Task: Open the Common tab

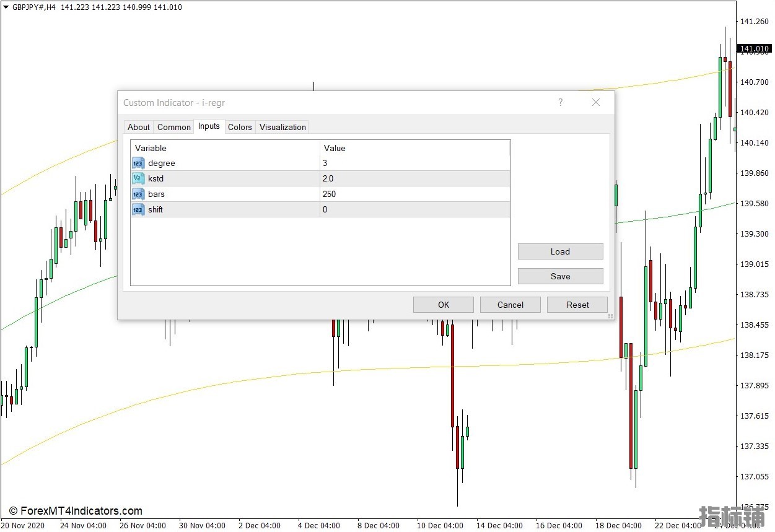Action: click(x=174, y=127)
